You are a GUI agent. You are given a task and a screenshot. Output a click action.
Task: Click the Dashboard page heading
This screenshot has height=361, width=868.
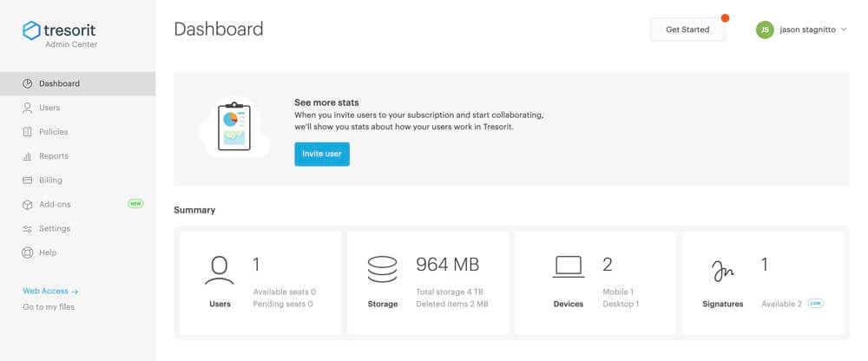pyautogui.click(x=219, y=30)
